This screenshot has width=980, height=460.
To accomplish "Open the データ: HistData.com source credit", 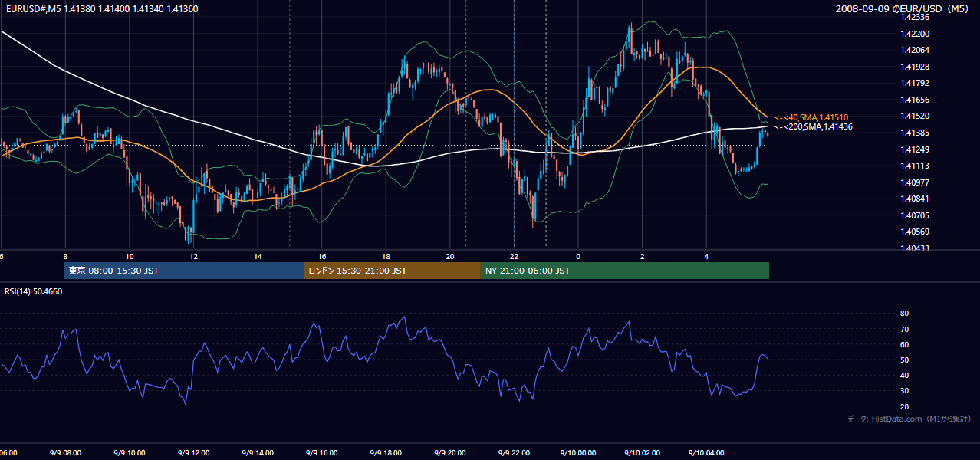I will pyautogui.click(x=909, y=419).
